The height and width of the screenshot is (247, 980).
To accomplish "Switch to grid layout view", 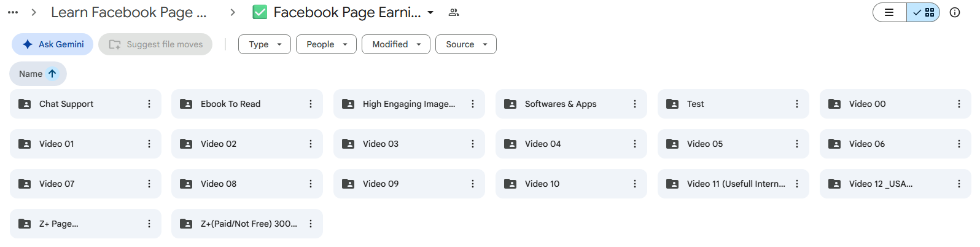I will point(924,12).
